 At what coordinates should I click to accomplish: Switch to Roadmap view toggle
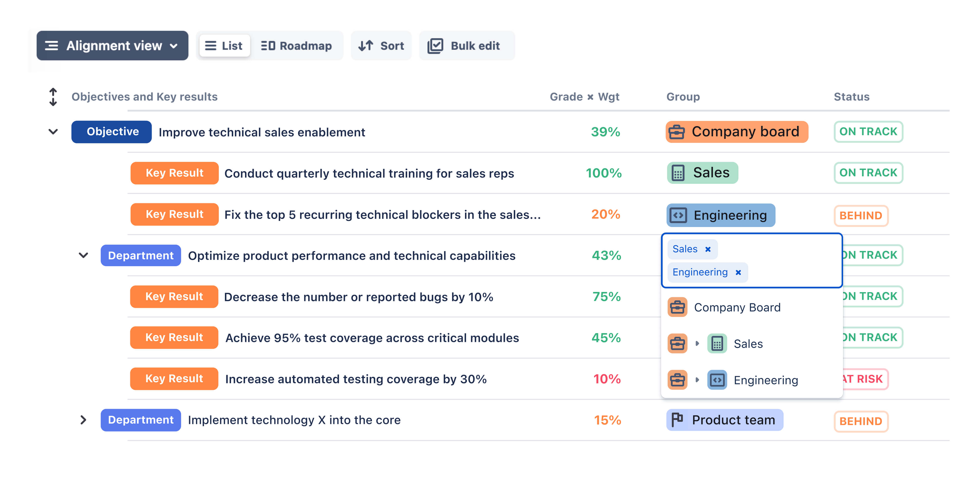(296, 46)
